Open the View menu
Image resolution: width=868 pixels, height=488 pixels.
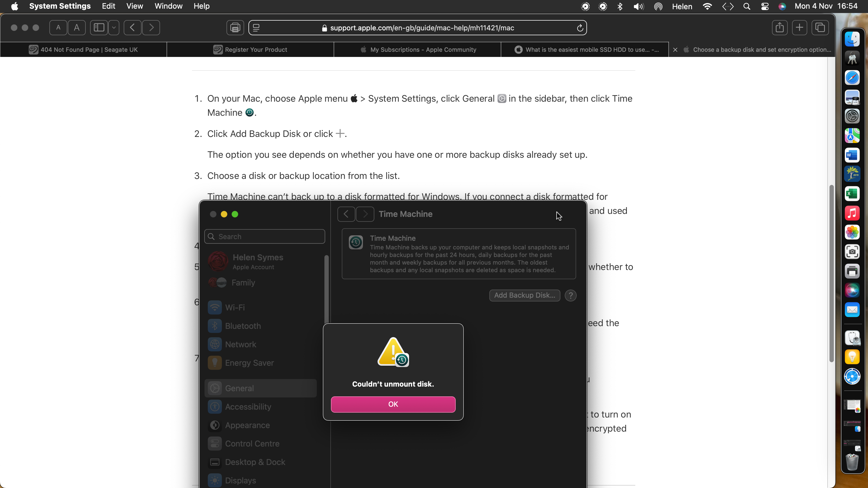click(135, 6)
